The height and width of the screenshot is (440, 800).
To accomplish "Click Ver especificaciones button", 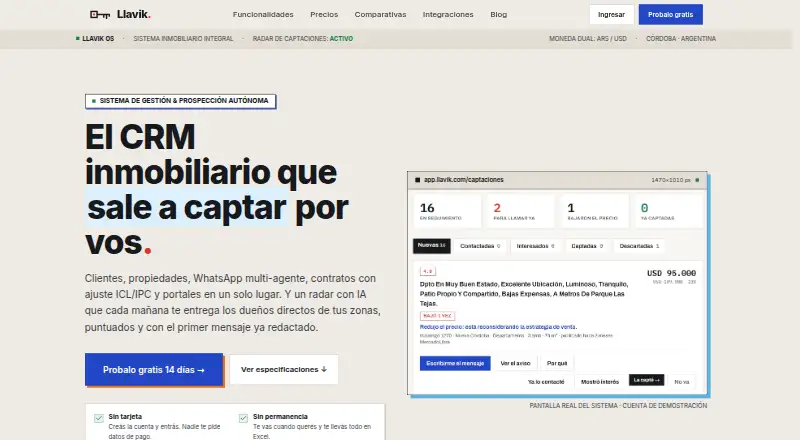I will point(284,370).
